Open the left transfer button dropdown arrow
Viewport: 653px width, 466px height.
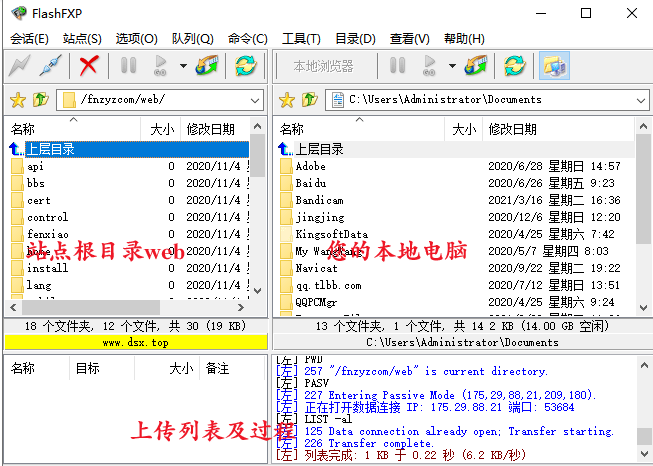tap(183, 66)
